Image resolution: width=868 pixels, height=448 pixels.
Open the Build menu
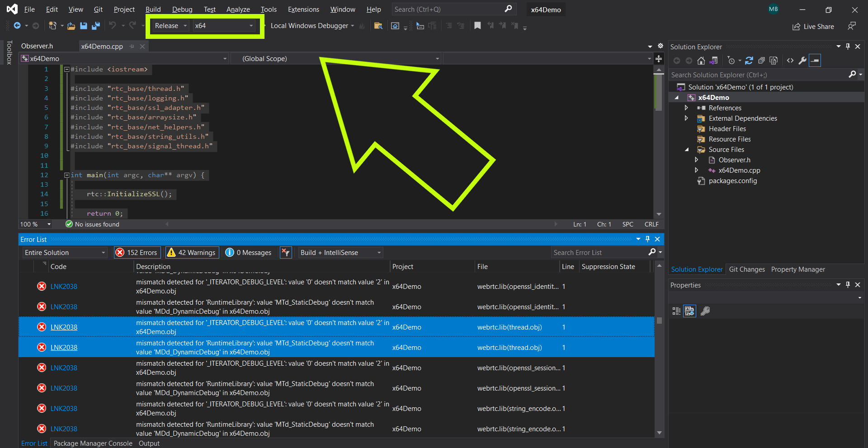(x=153, y=9)
